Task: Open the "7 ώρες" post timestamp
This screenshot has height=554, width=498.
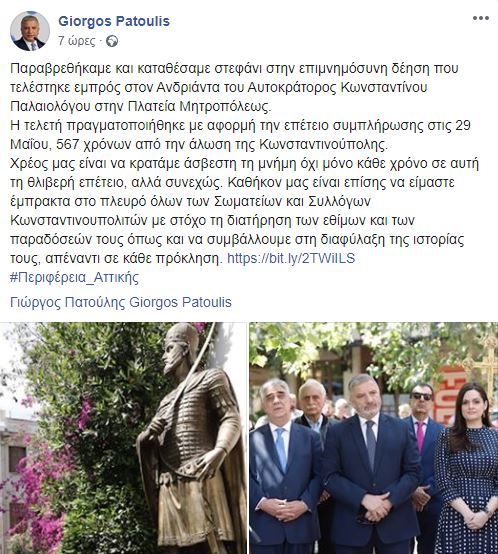Action: 77,41
